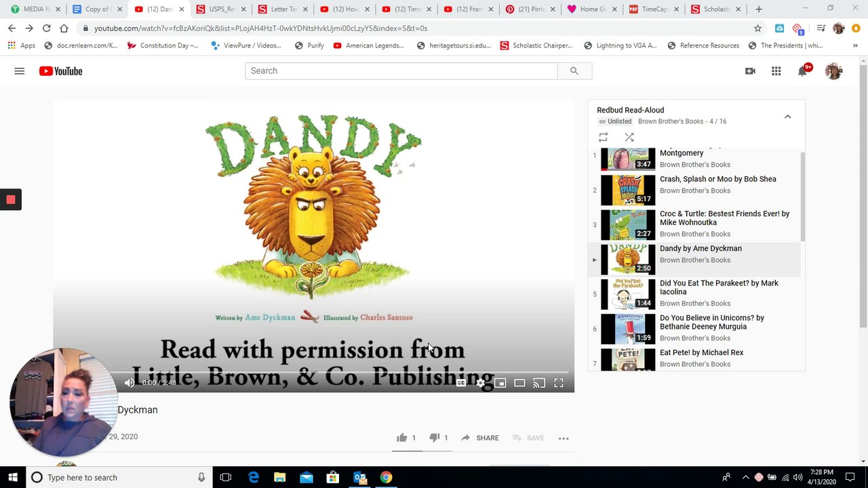Open the notifications bell
868x488 pixels.
point(803,71)
